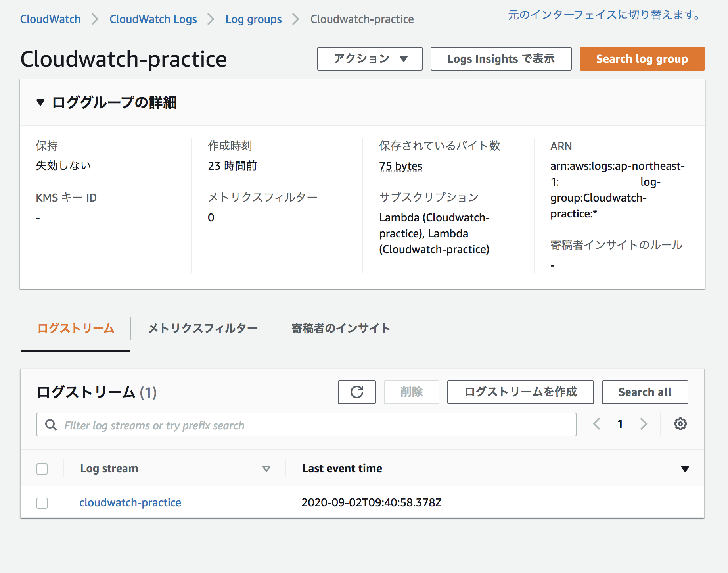Go to the next page of log streams
728x573 pixels.
click(x=644, y=423)
